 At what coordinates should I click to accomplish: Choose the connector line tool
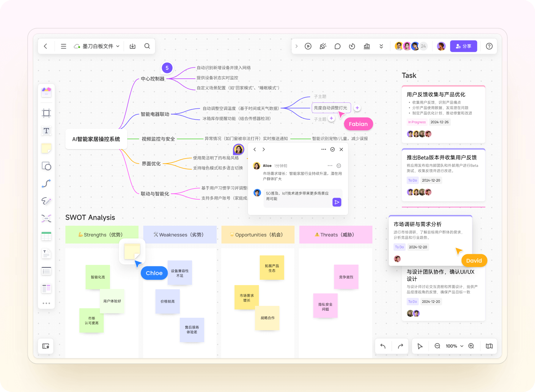[46, 184]
